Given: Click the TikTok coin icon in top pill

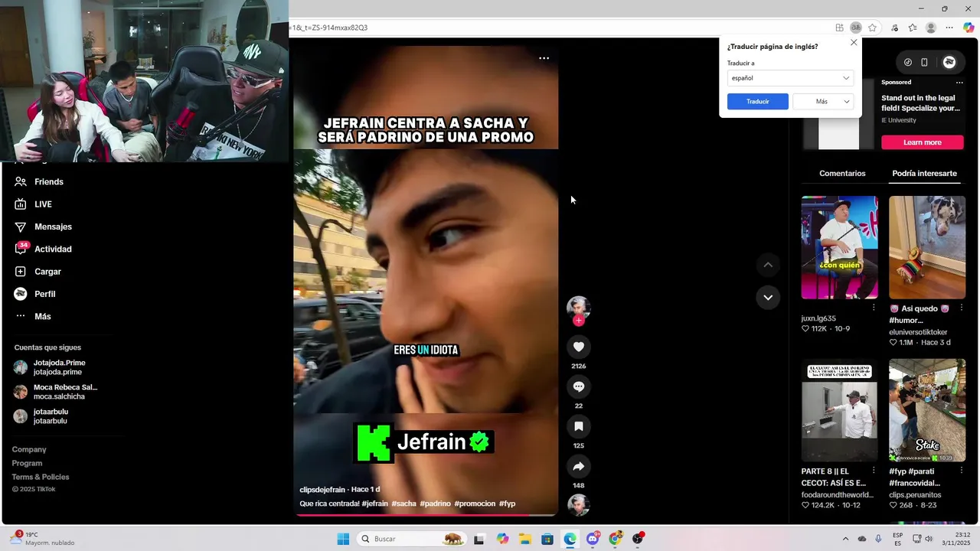Looking at the screenshot, I should coord(908,62).
